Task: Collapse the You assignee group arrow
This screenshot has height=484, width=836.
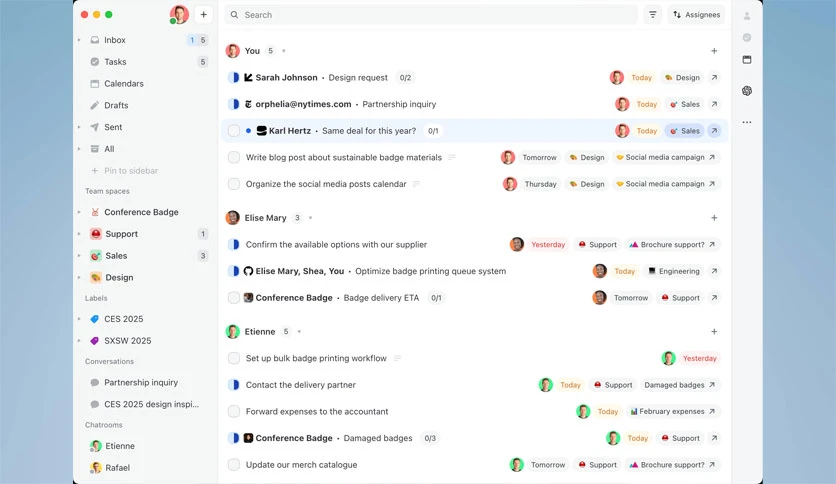Action: tap(284, 51)
